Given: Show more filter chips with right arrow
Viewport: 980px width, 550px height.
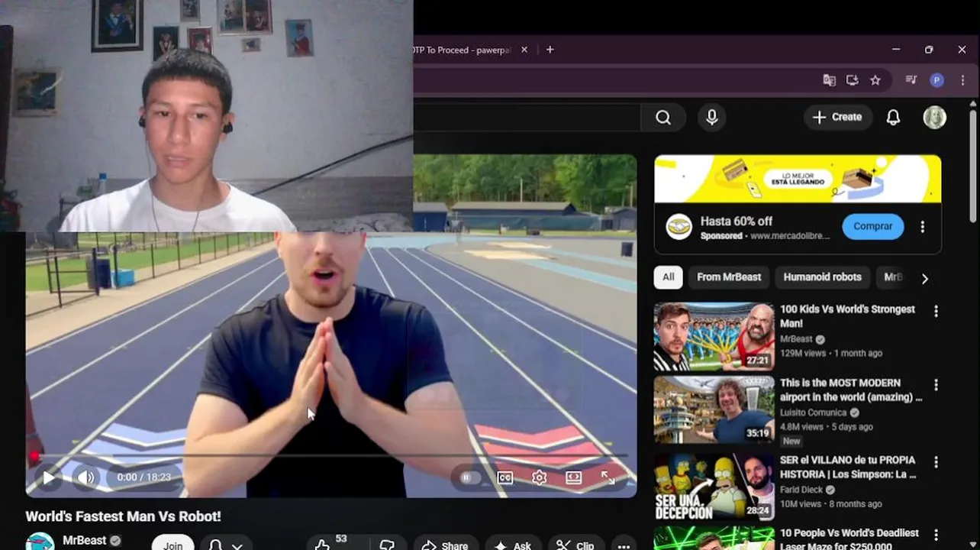Looking at the screenshot, I should pos(924,278).
